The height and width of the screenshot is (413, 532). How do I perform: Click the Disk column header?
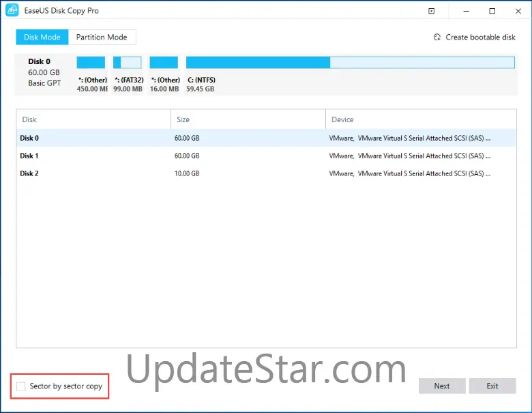click(93, 119)
